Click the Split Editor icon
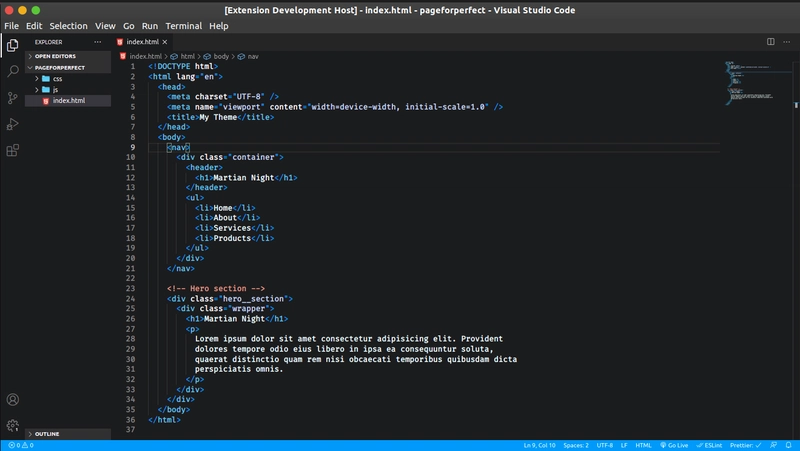This screenshot has height=451, width=800. (770, 42)
